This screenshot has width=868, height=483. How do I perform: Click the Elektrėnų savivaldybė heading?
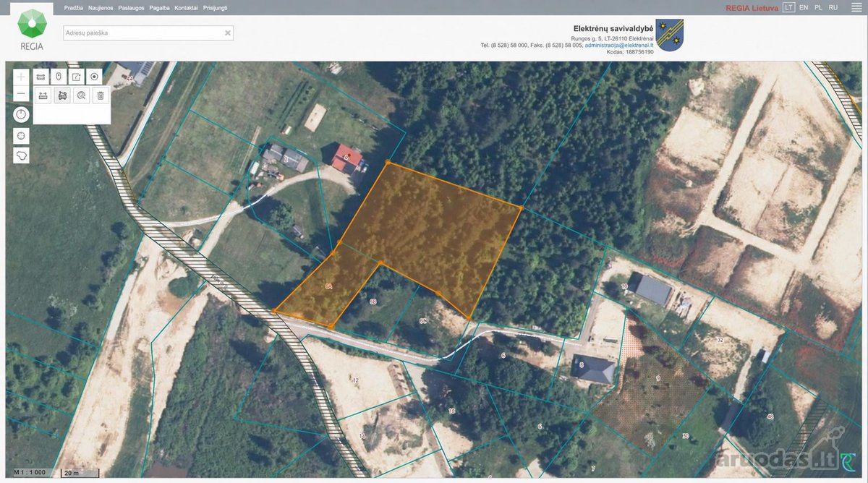(613, 27)
